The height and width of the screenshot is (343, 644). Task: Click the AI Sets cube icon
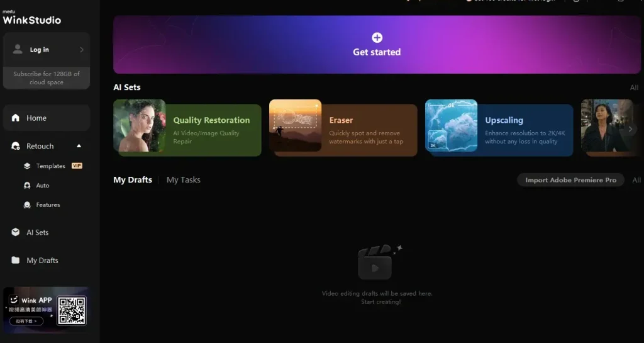pos(15,232)
